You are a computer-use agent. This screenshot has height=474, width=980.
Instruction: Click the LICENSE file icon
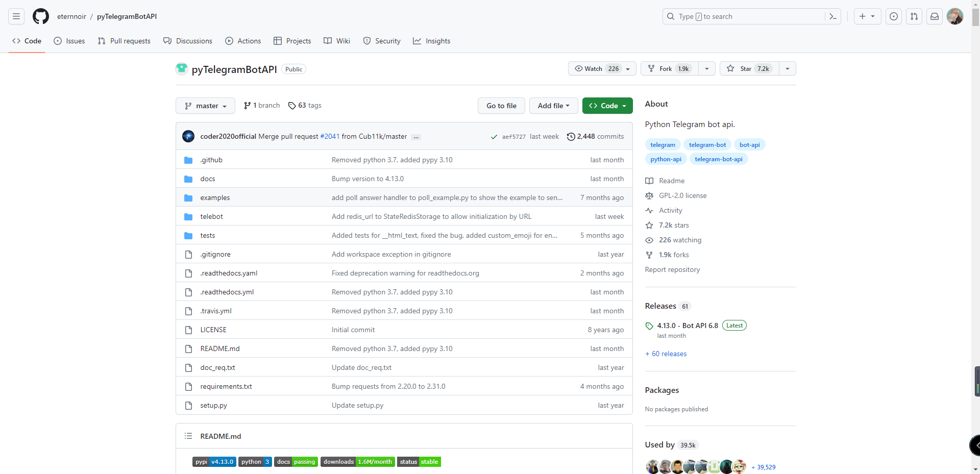(188, 330)
